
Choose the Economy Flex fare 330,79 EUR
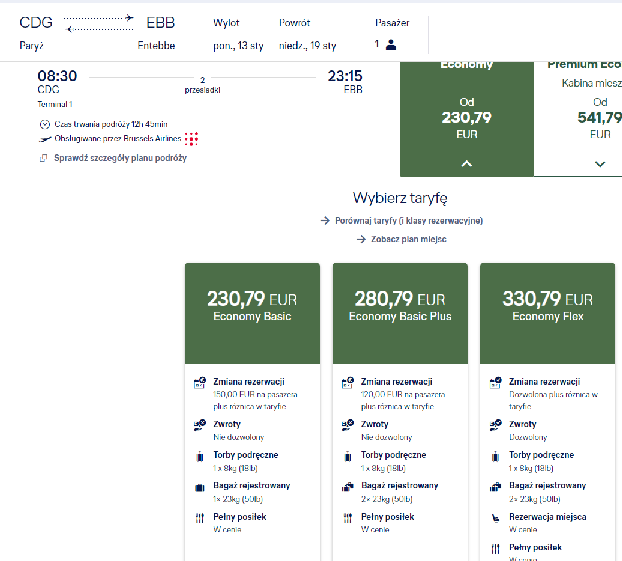coord(547,313)
